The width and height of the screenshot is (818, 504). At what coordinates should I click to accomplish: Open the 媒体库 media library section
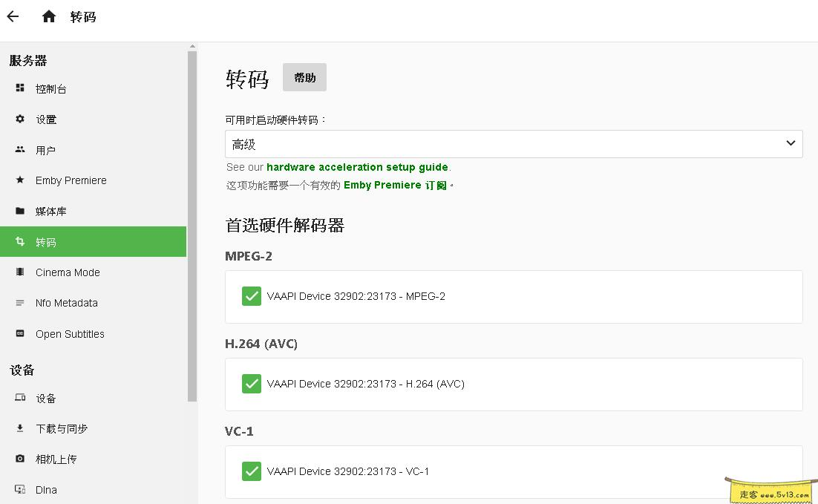point(49,211)
